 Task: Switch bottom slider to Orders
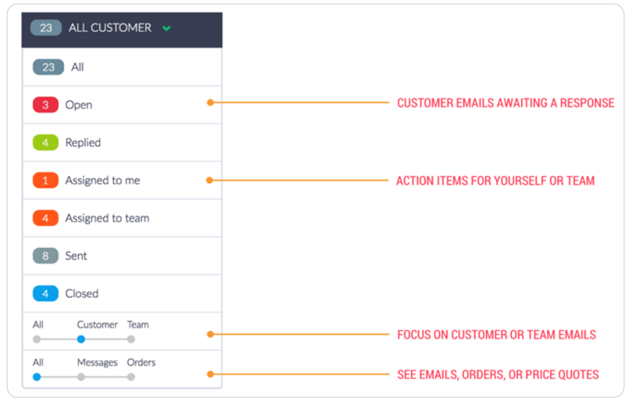[x=131, y=377]
